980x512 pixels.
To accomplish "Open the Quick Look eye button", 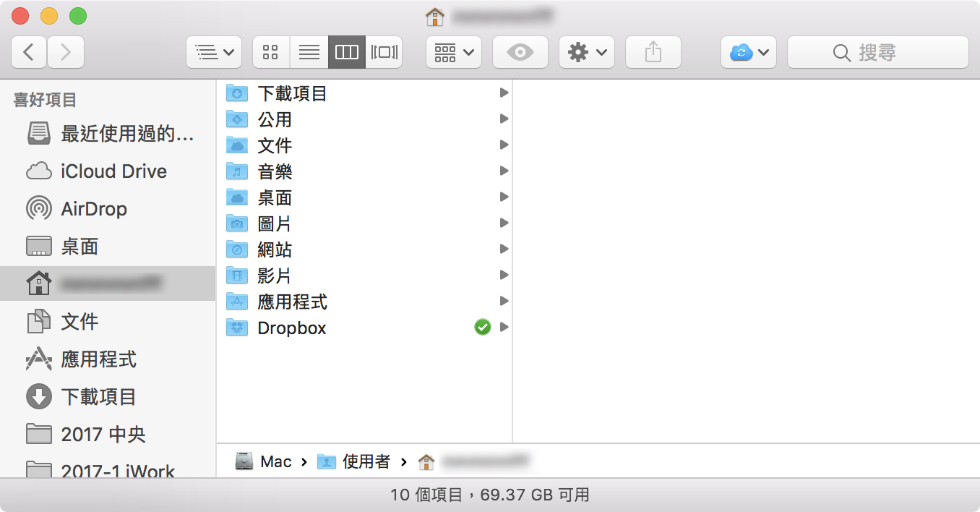I will pos(520,52).
